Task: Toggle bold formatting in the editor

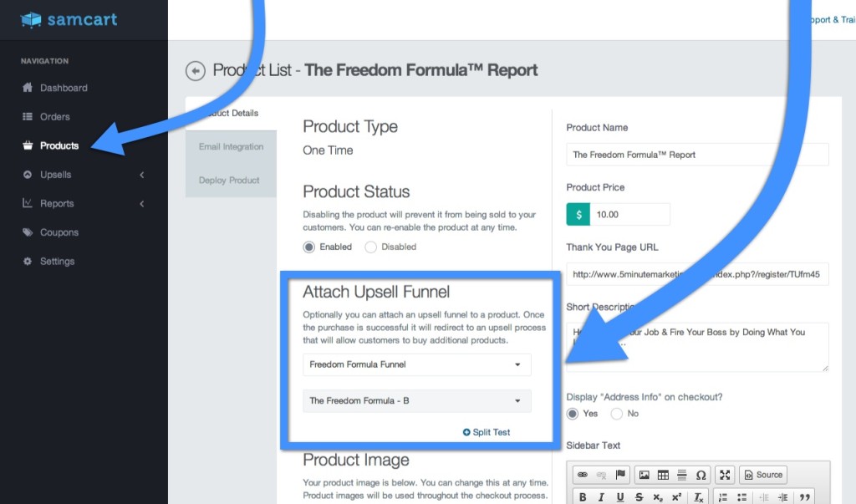Action: click(x=583, y=497)
